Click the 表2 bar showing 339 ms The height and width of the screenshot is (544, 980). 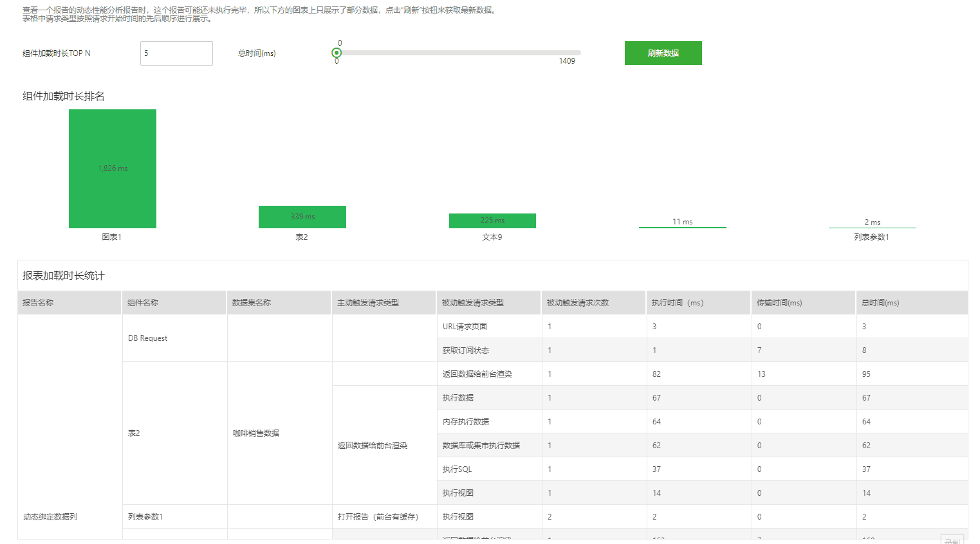coord(302,217)
